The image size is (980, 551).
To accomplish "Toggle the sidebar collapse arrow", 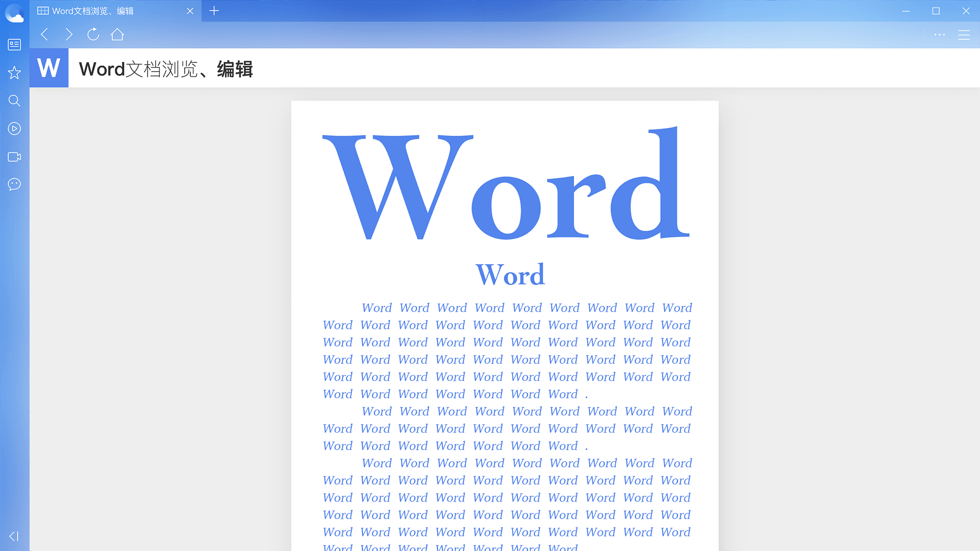I will pyautogui.click(x=13, y=536).
